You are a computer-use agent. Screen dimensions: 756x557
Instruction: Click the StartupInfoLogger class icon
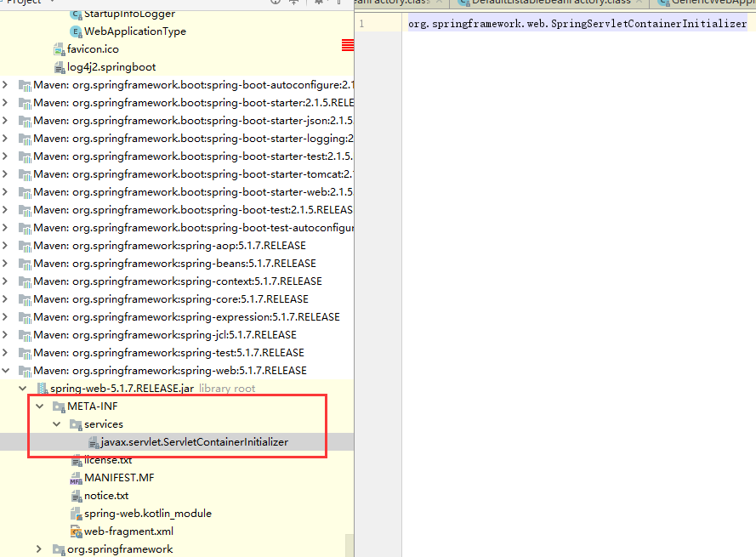coord(76,14)
